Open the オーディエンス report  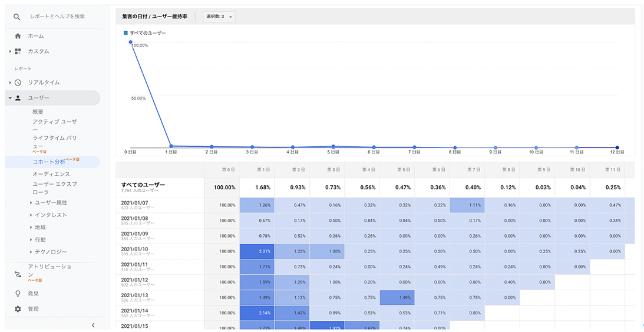[51, 174]
